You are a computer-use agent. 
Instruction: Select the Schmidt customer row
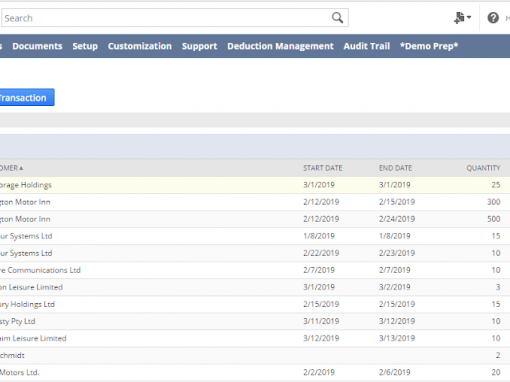[x=255, y=355]
